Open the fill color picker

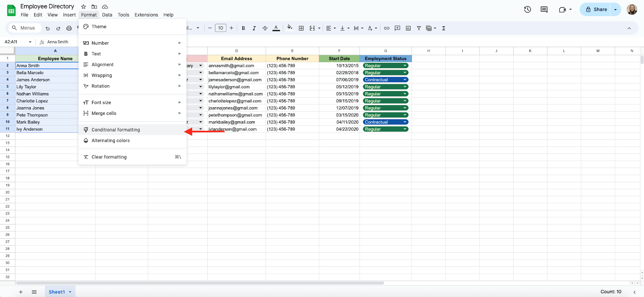[x=289, y=28]
